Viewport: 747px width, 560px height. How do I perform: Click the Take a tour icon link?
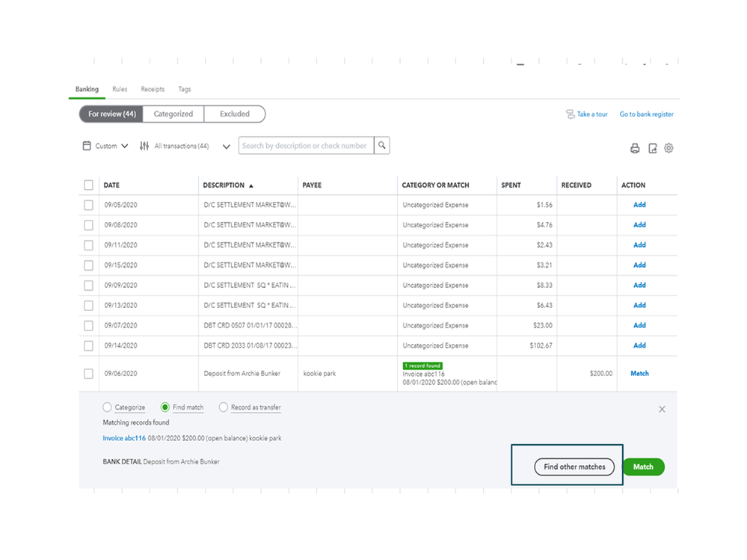(x=571, y=114)
